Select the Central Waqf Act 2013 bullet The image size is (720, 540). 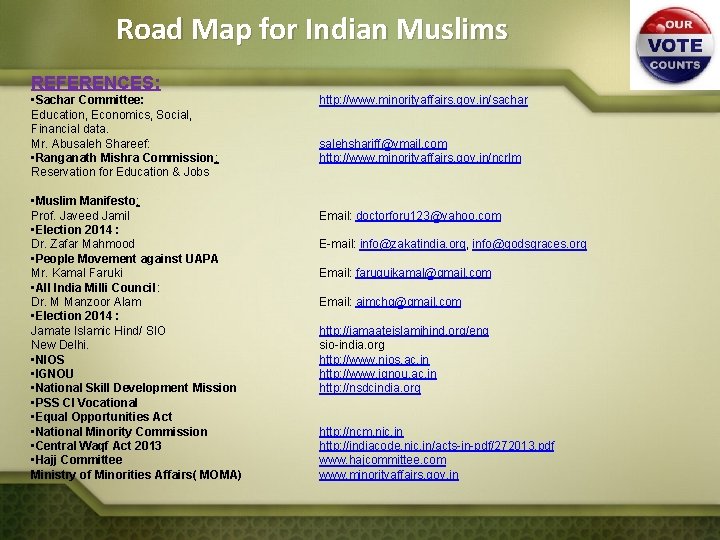tap(96, 446)
